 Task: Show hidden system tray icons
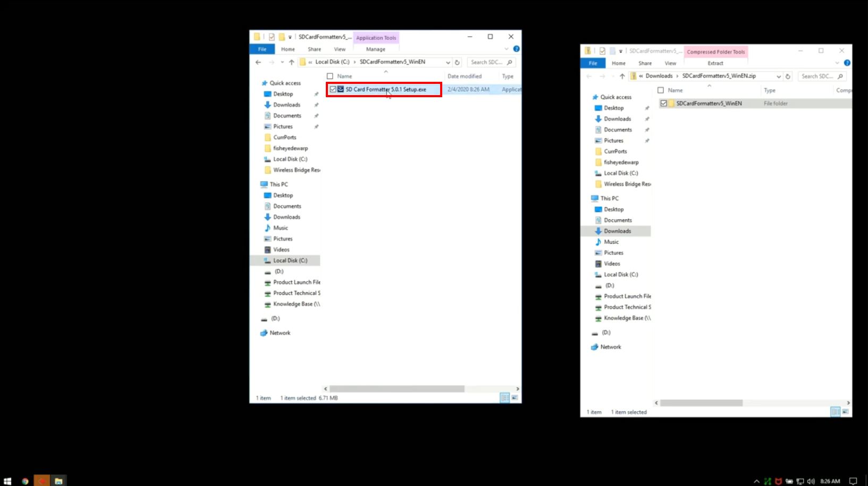click(x=756, y=481)
